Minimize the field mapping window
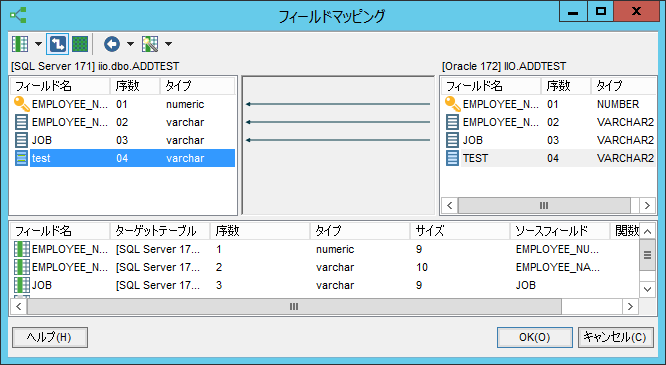 click(x=573, y=11)
